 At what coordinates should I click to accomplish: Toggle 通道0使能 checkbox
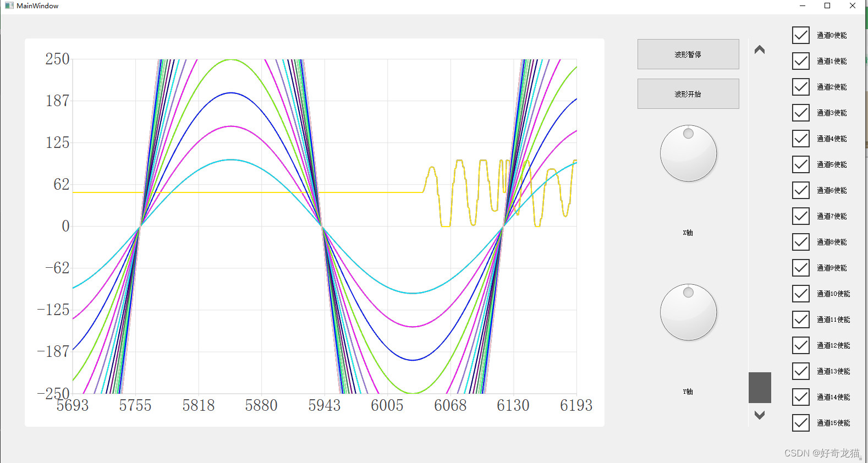pos(801,35)
